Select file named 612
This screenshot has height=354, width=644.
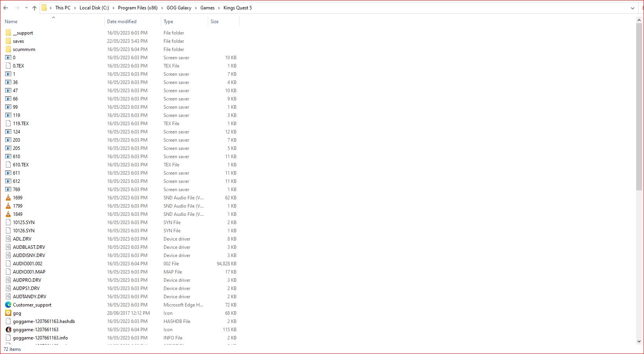click(16, 181)
